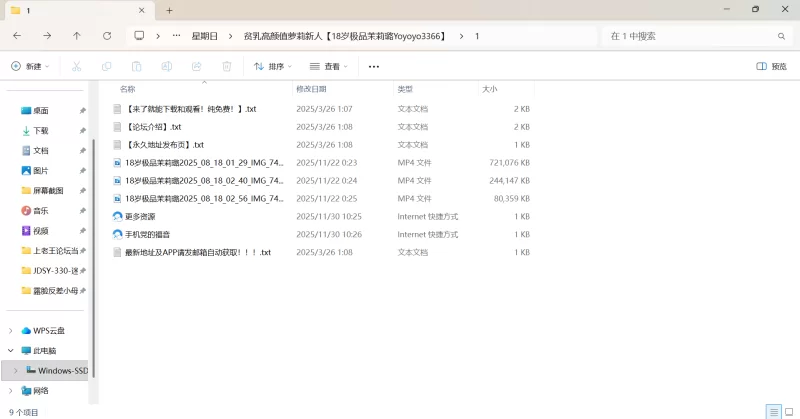800x419 pixels.
Task: Open the 排序 sort dropdown
Action: click(x=273, y=67)
